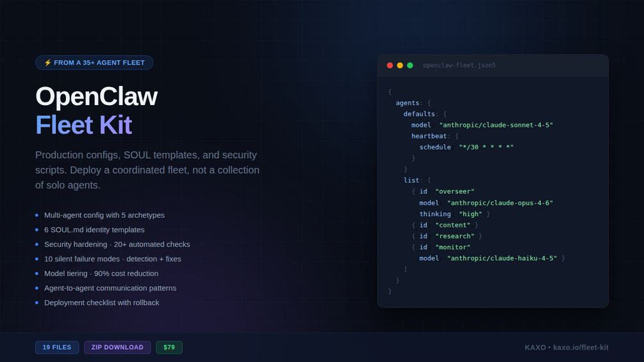The width and height of the screenshot is (644, 362).
Task: Click the "overseer" id value
Action: pyautogui.click(x=455, y=192)
